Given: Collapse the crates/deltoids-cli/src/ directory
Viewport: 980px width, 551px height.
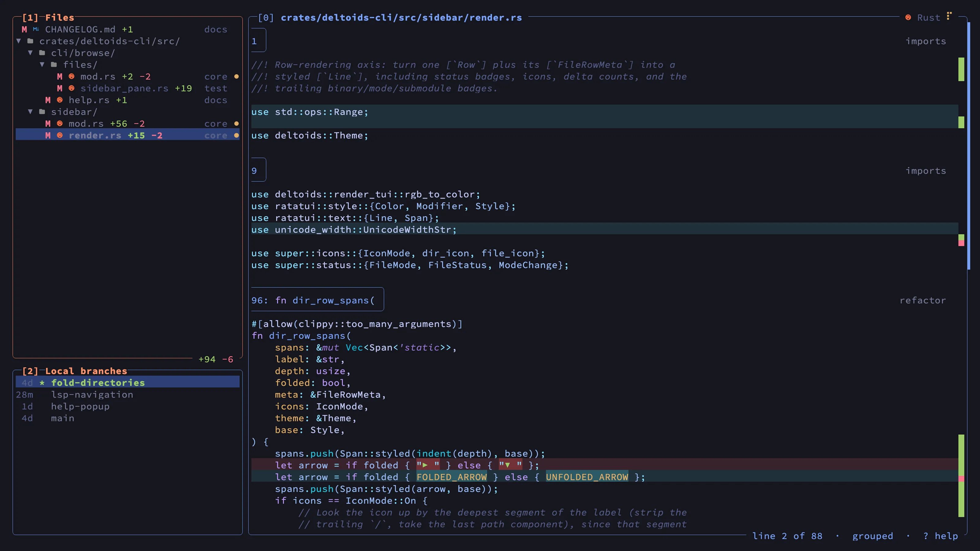Looking at the screenshot, I should [x=19, y=41].
